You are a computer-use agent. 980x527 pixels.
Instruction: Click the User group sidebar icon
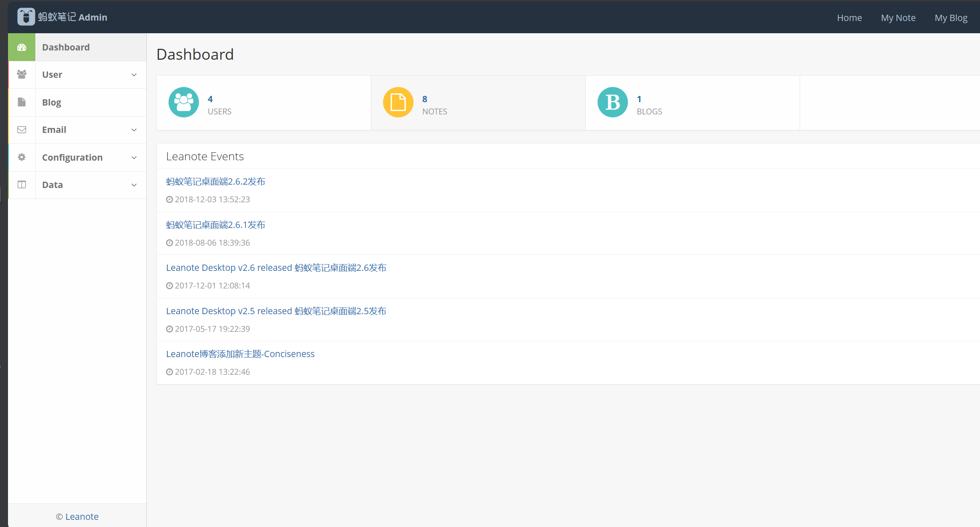[x=22, y=74]
